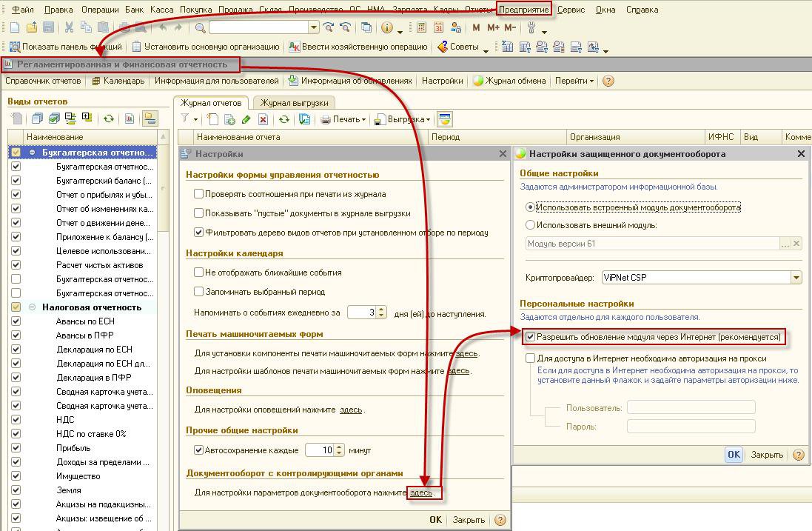Click Закрыть in Настройки dialog

[x=469, y=520]
